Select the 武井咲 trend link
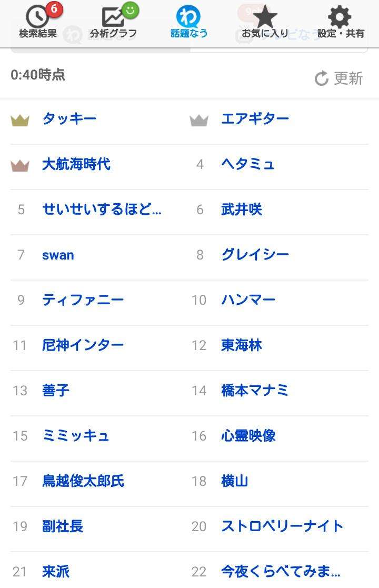 [242, 210]
